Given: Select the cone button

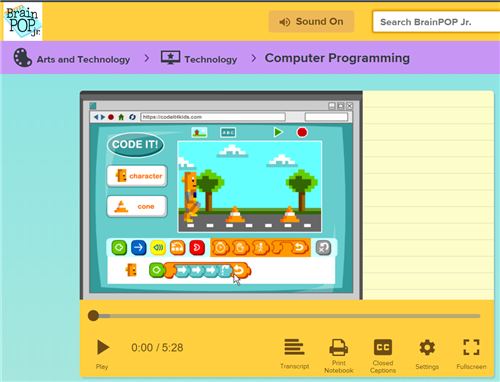Looking at the screenshot, I should [x=137, y=207].
